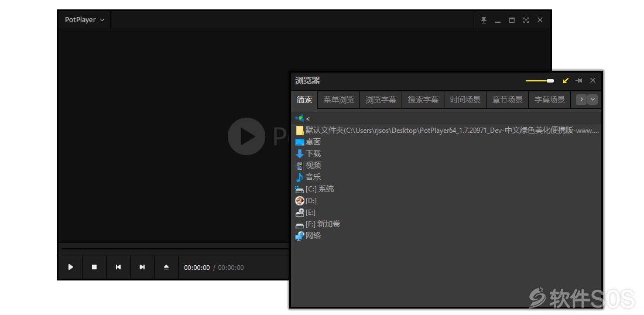Open the PotPlayer main menu dropdown
The height and width of the screenshot is (315, 644).
pyautogui.click(x=84, y=20)
